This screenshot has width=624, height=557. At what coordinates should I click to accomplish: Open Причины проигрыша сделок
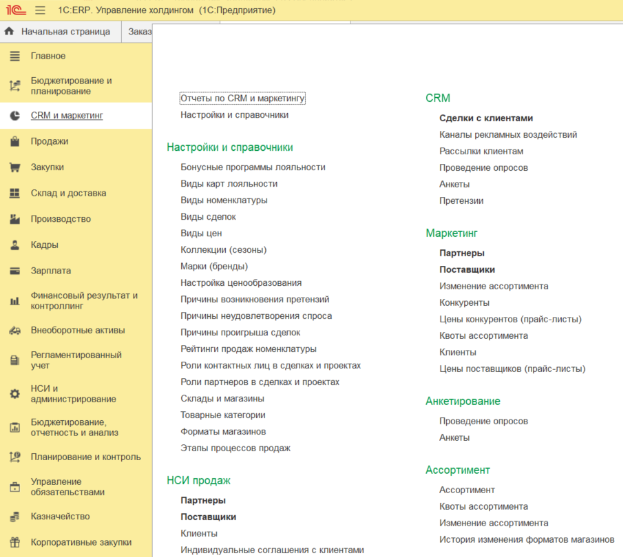[x=240, y=333]
